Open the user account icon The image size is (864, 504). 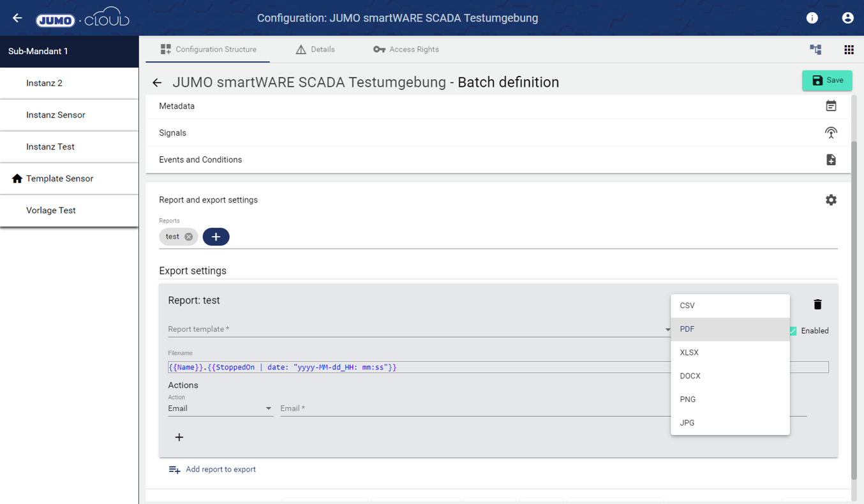pyautogui.click(x=847, y=18)
